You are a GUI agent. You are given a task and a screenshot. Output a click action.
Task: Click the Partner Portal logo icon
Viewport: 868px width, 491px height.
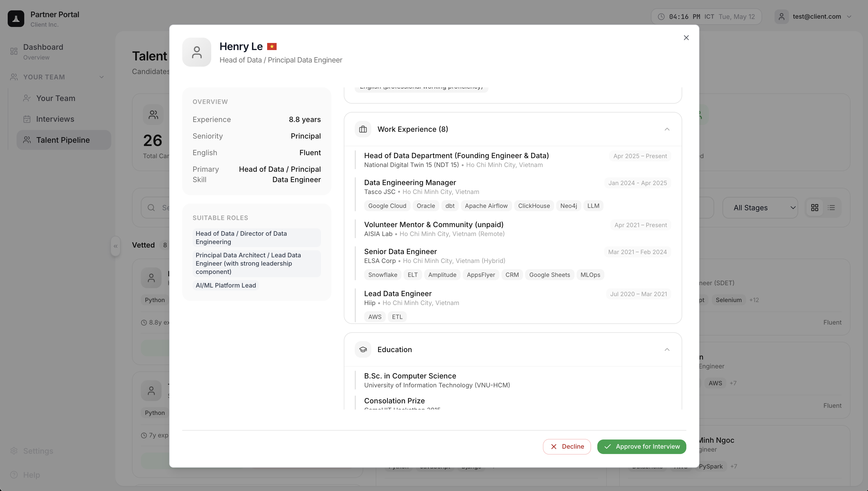point(16,19)
